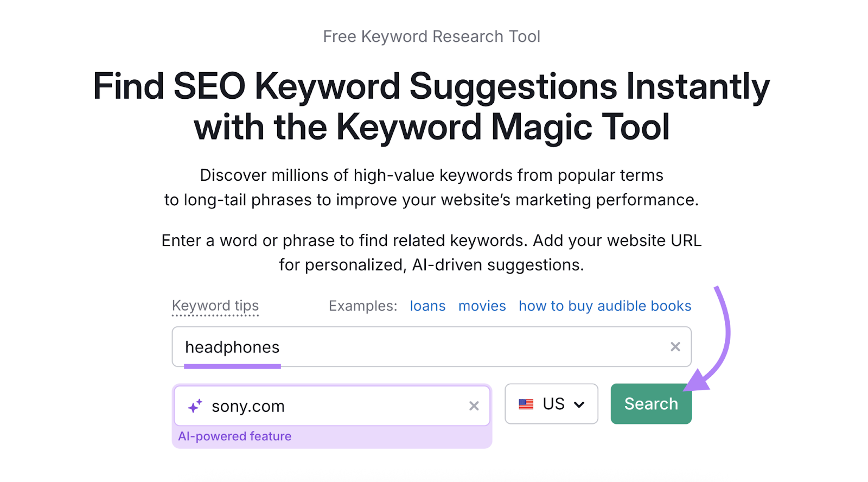Open the country selector dropdown

pyautogui.click(x=551, y=403)
